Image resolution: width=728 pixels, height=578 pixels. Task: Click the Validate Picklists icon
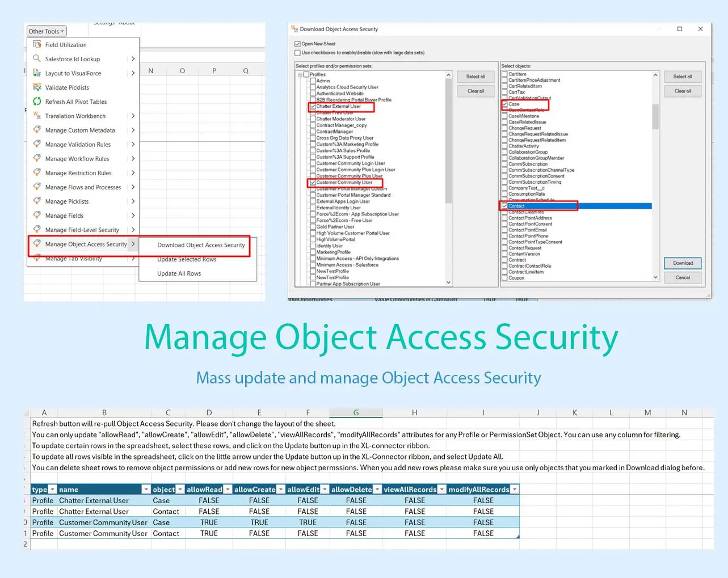pos(37,87)
